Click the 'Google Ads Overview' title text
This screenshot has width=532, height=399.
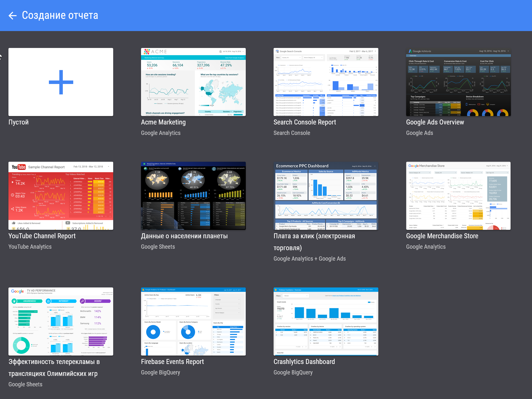[x=435, y=122]
